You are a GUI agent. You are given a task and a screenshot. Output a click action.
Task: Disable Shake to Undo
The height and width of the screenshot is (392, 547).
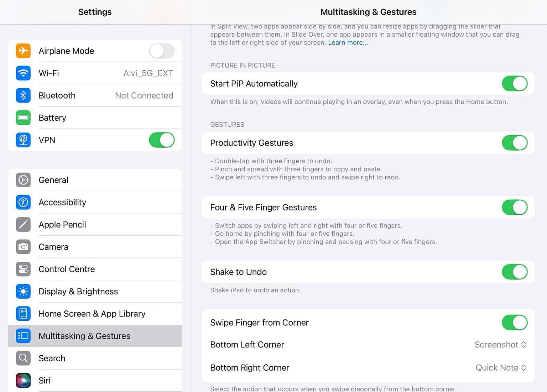514,272
